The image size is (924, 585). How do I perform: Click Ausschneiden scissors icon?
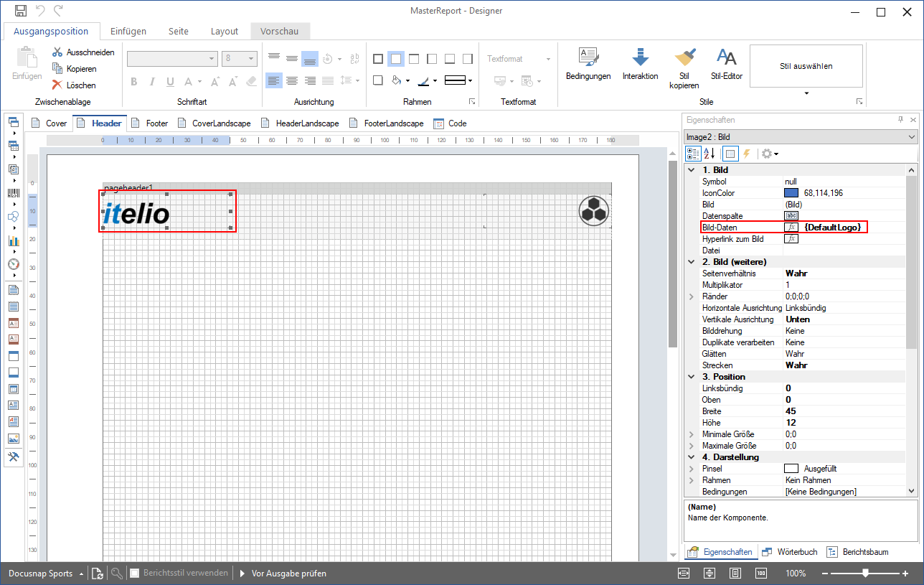click(57, 52)
